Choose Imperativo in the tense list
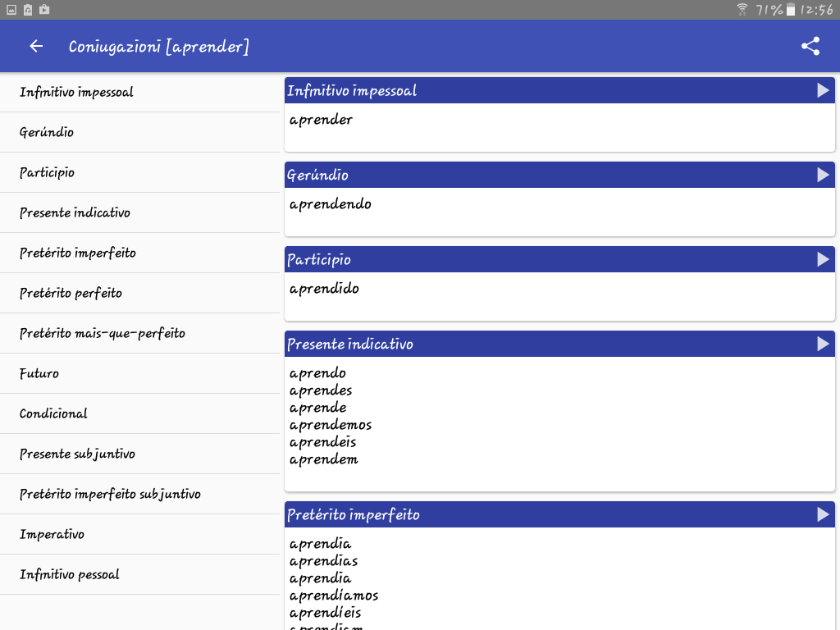Image resolution: width=840 pixels, height=630 pixels. point(139,534)
